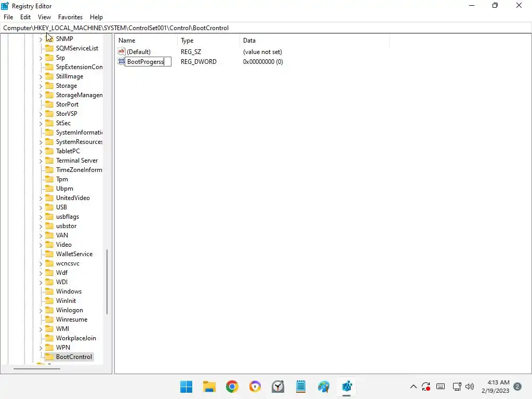532x399 pixels.
Task: Click the registry path address bar
Action: coord(266,28)
